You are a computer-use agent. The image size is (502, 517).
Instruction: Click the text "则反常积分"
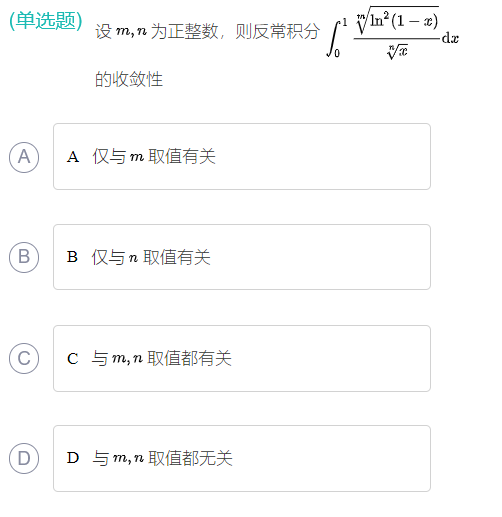(x=277, y=32)
